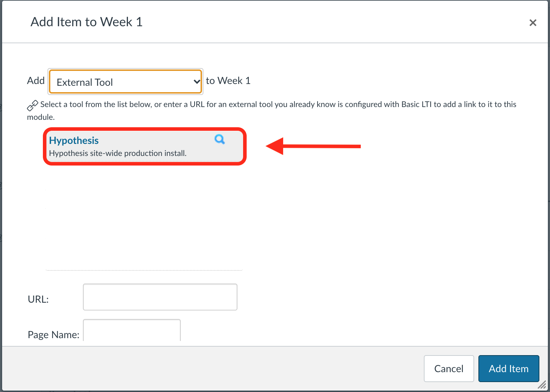
Task: Click the X icon to dismiss the dialog
Action: pos(533,22)
